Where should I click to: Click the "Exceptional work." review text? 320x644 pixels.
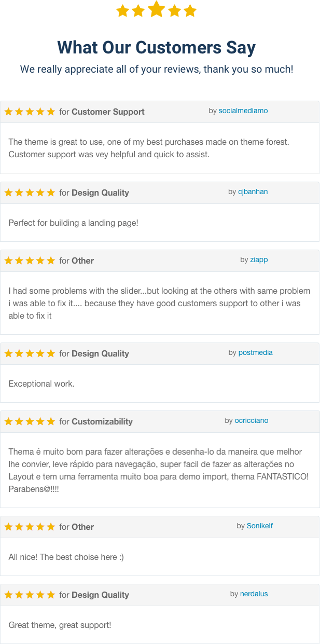coord(41,384)
